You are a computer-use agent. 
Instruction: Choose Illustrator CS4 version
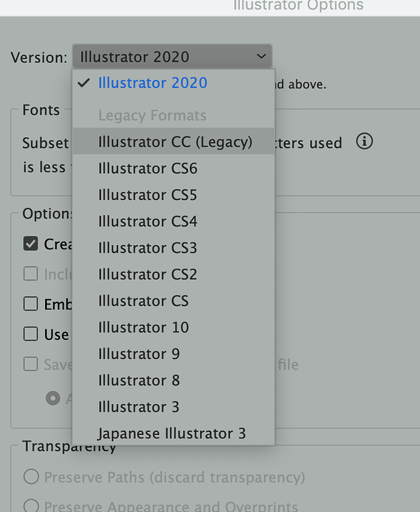pos(173,221)
